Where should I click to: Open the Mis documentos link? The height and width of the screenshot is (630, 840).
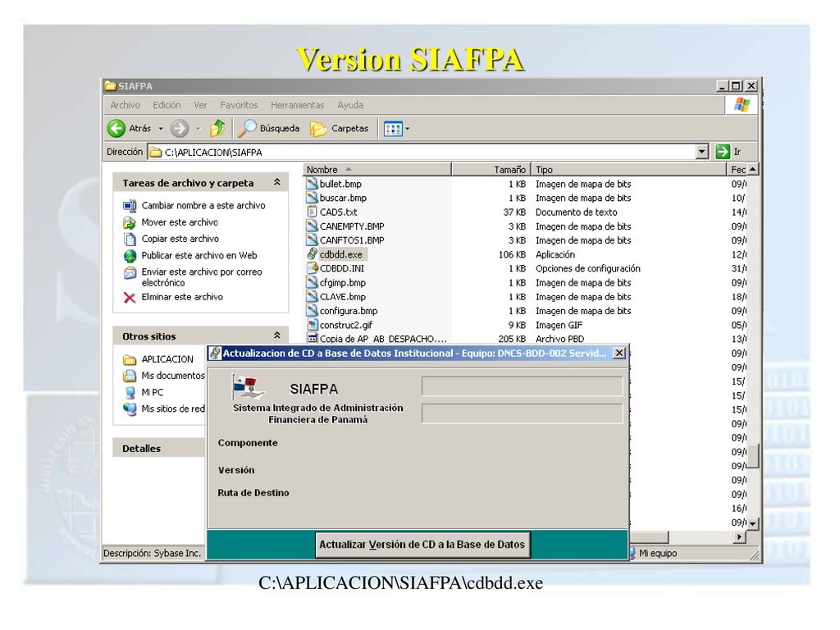coord(172,376)
